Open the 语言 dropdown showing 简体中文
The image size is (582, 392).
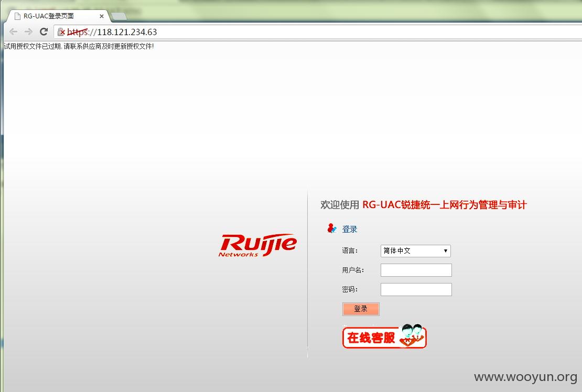[x=416, y=251]
